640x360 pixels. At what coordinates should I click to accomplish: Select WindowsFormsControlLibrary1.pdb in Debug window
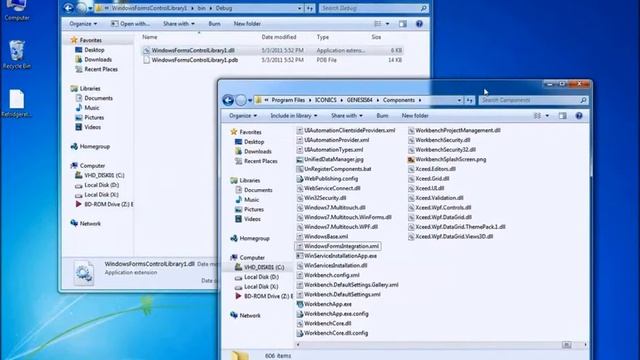[x=191, y=60]
